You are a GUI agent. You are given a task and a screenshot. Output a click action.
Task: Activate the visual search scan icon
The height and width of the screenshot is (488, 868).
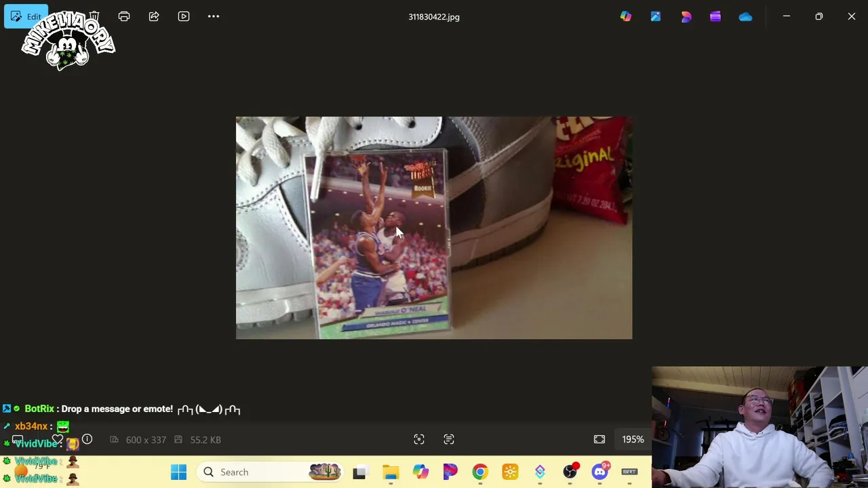[x=419, y=439]
